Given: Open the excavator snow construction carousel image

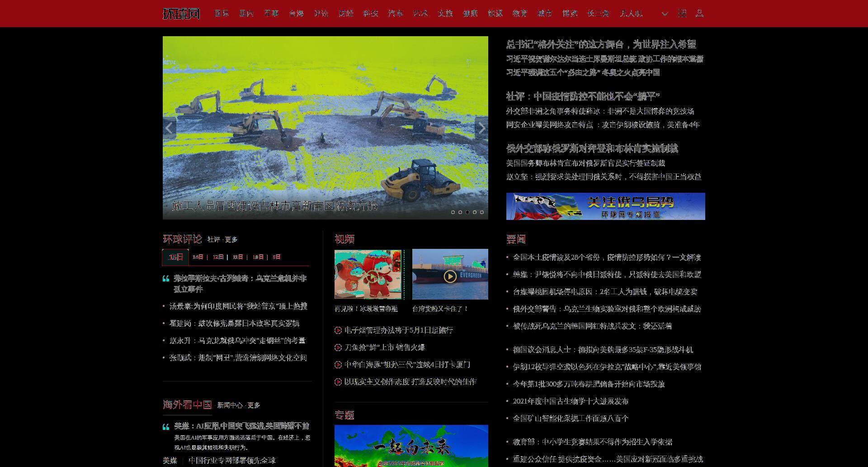Looking at the screenshot, I should (x=325, y=128).
